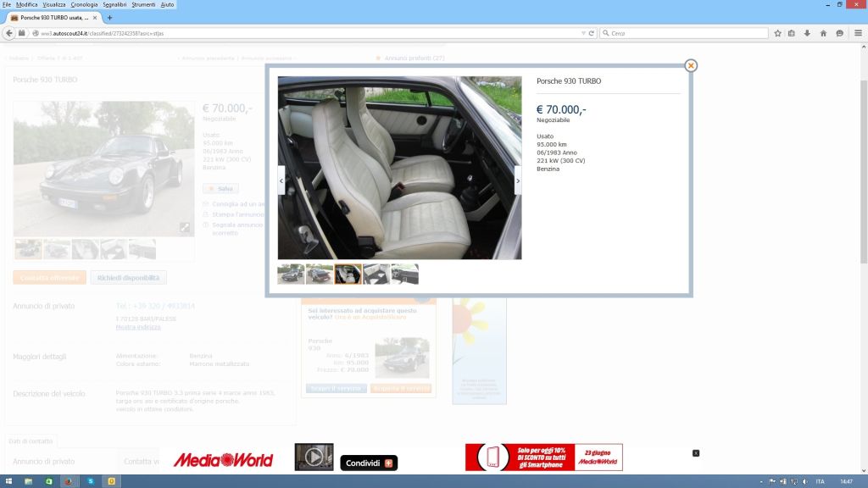Screen dimensions: 868x488
Task: Open the File menu
Action: coord(7,4)
